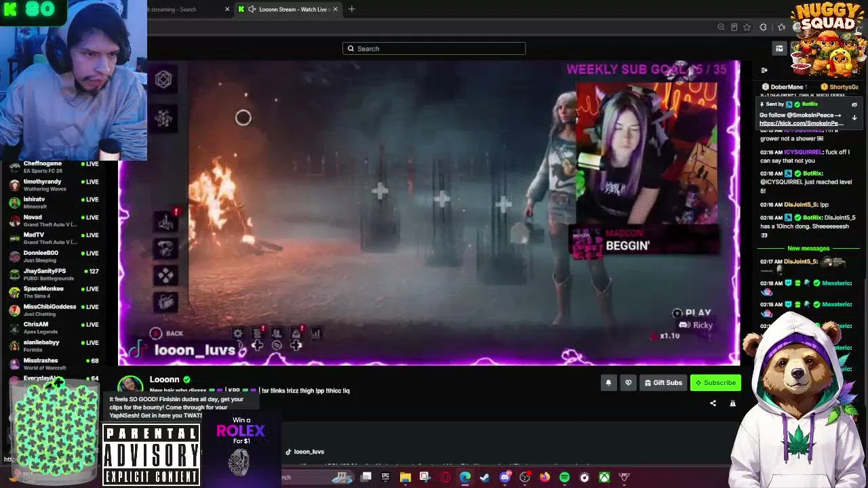Image resolution: width=868 pixels, height=488 pixels.
Task: Open a new browser tab
Action: [x=351, y=9]
